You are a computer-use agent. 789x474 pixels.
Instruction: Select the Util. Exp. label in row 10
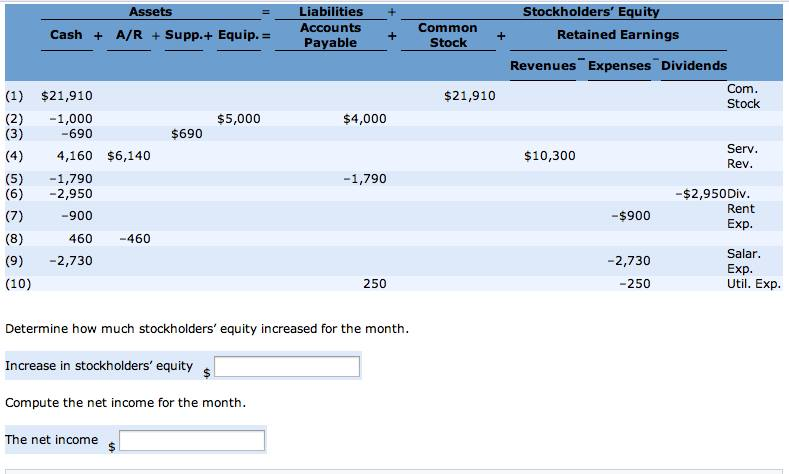(x=754, y=284)
